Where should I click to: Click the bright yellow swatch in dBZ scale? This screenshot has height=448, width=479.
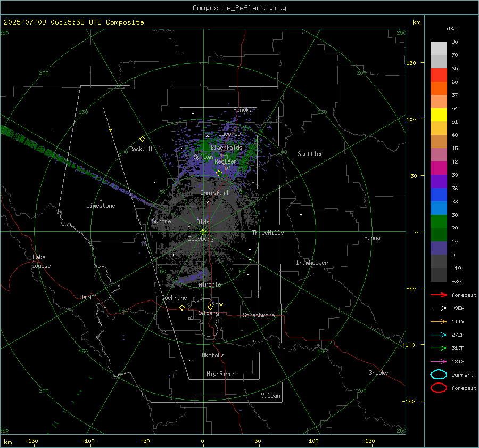coord(439,115)
